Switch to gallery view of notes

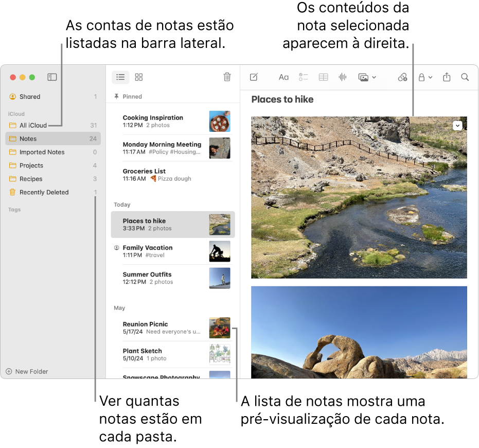coord(139,77)
